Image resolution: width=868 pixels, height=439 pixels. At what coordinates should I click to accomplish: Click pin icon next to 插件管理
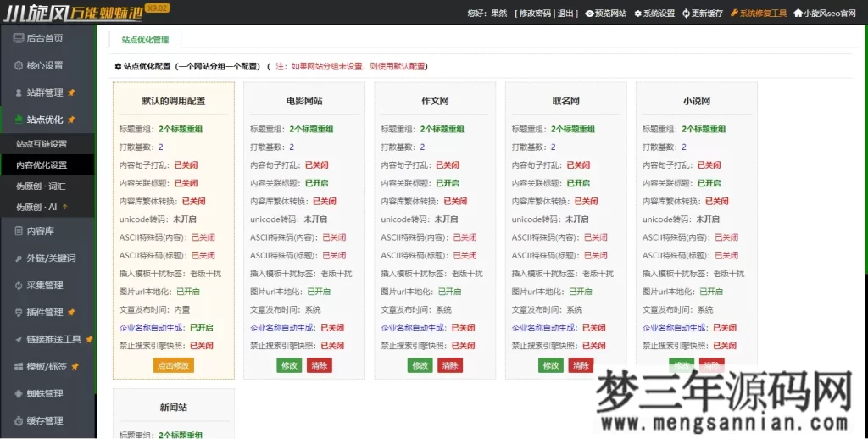pos(71,312)
